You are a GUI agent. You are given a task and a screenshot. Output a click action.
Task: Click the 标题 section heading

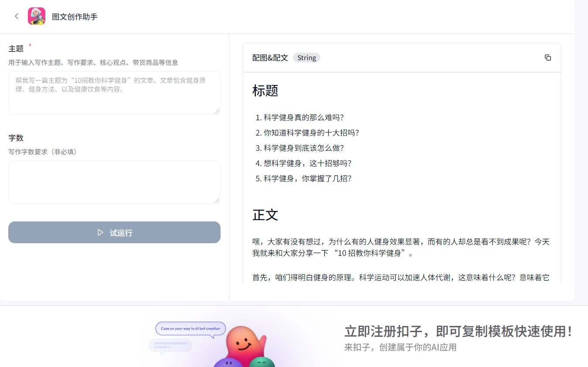[x=266, y=91]
